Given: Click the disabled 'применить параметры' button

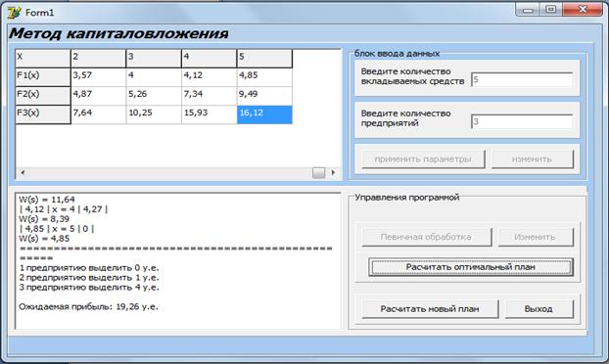Looking at the screenshot, I should click(423, 159).
